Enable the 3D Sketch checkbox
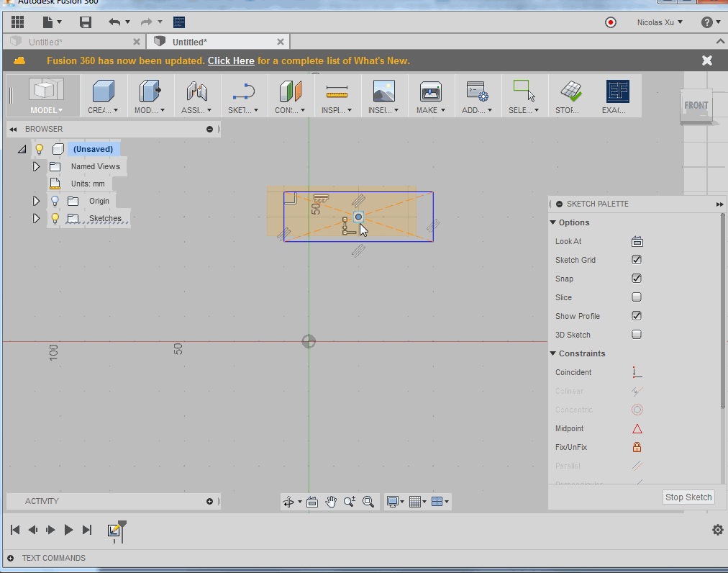The height and width of the screenshot is (573, 728). [637, 335]
